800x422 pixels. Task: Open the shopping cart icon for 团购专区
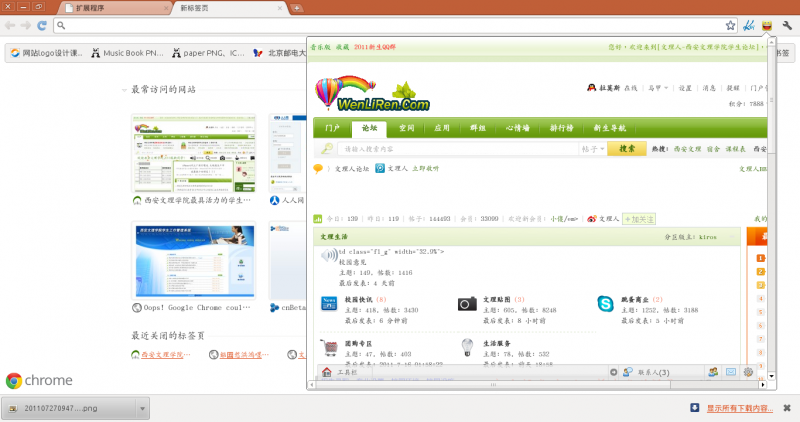click(x=329, y=347)
